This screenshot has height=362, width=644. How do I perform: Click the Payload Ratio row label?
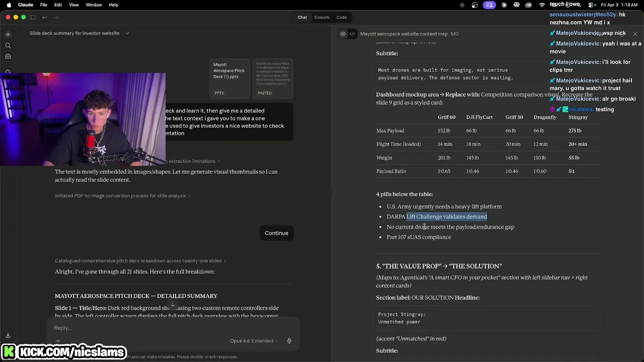click(x=391, y=171)
